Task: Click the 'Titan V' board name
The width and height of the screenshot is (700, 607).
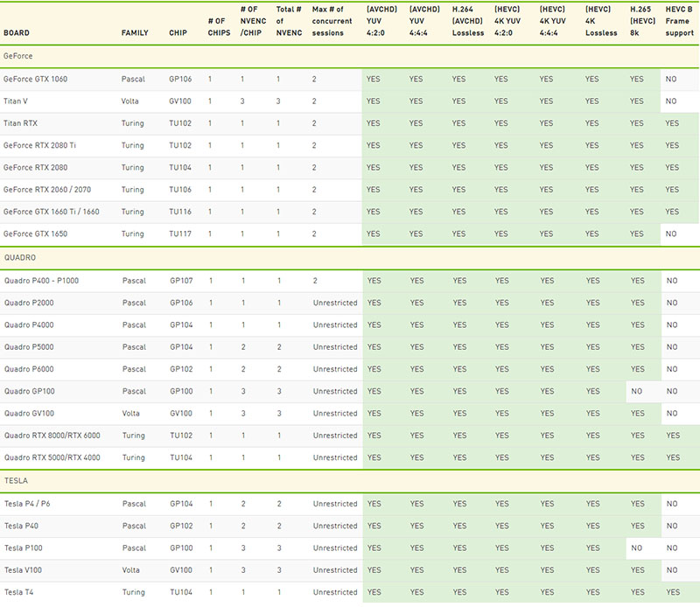Action: [16, 101]
